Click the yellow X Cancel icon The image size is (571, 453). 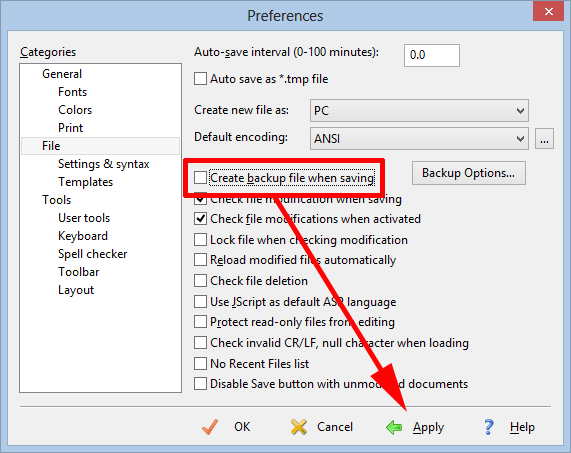click(299, 427)
